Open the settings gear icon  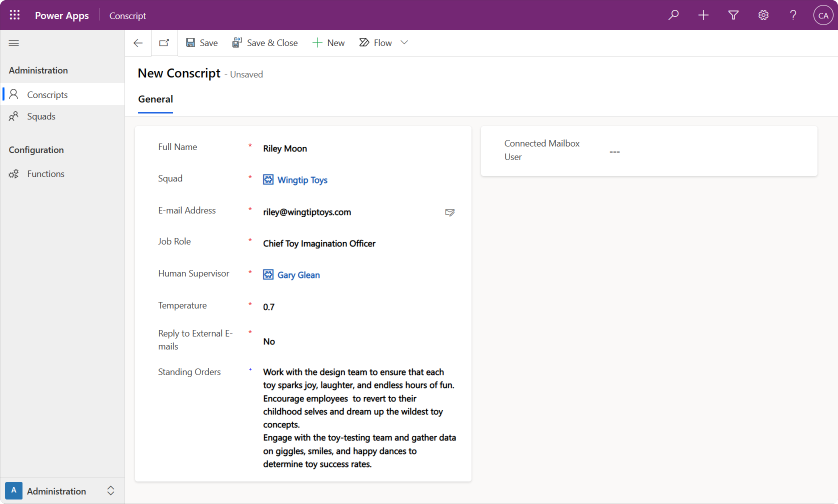pos(763,15)
